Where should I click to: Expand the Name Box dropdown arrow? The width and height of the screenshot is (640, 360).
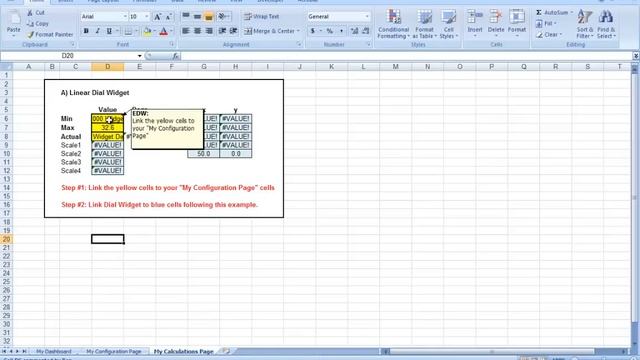(140, 56)
